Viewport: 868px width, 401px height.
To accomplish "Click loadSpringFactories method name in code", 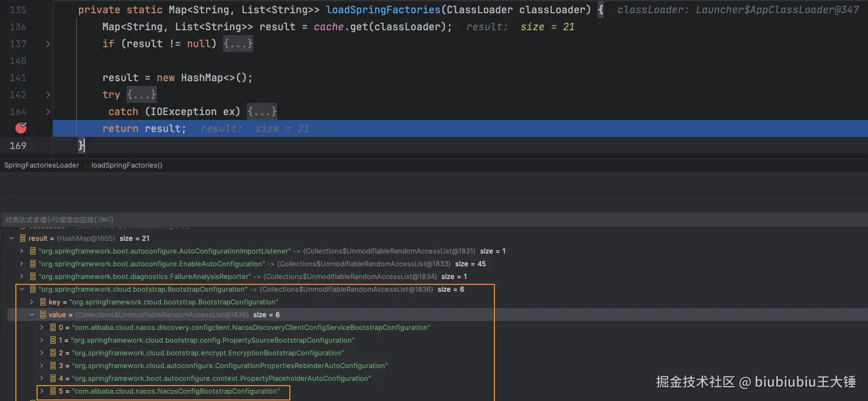I will (x=383, y=10).
